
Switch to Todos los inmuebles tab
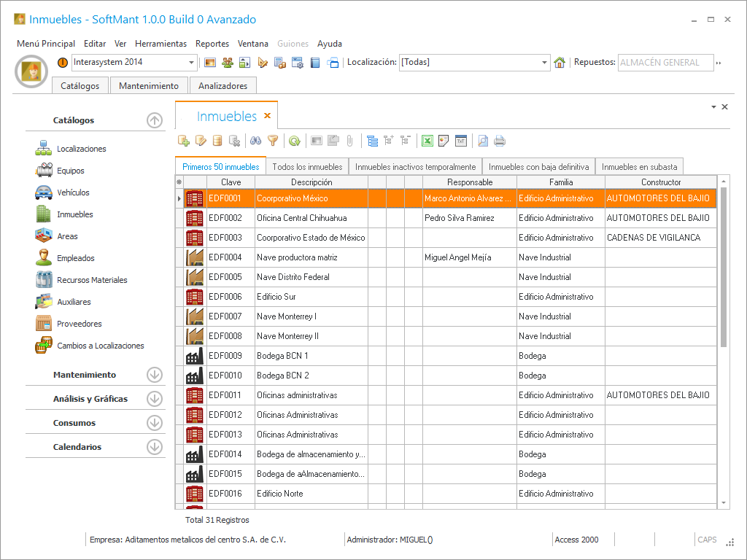(x=307, y=167)
